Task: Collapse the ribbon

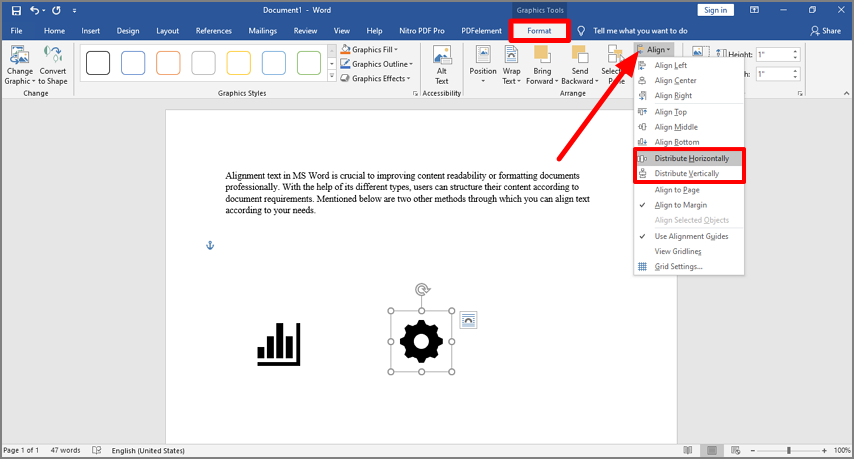Action: 846,94
